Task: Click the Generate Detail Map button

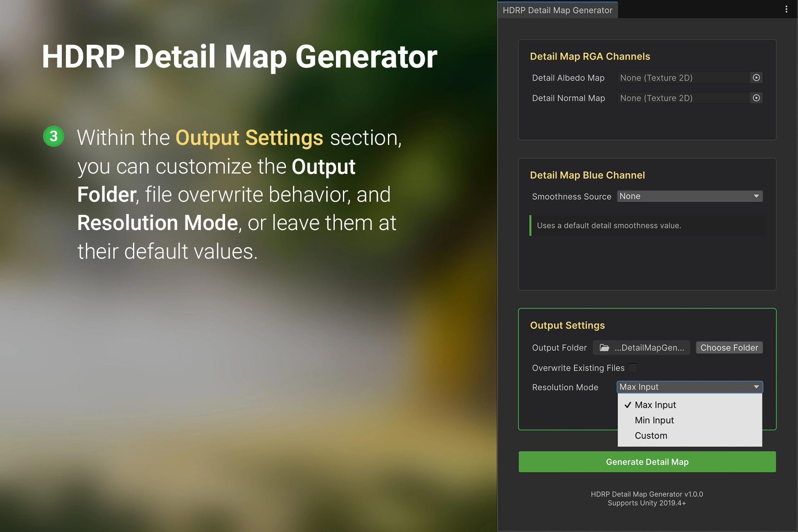Action: pyautogui.click(x=647, y=462)
